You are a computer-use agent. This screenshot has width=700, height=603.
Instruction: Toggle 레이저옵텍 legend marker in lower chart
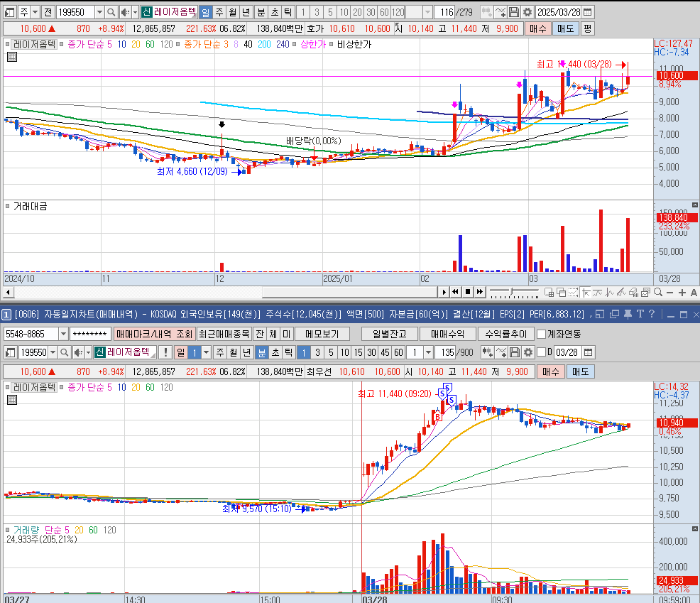point(8,387)
